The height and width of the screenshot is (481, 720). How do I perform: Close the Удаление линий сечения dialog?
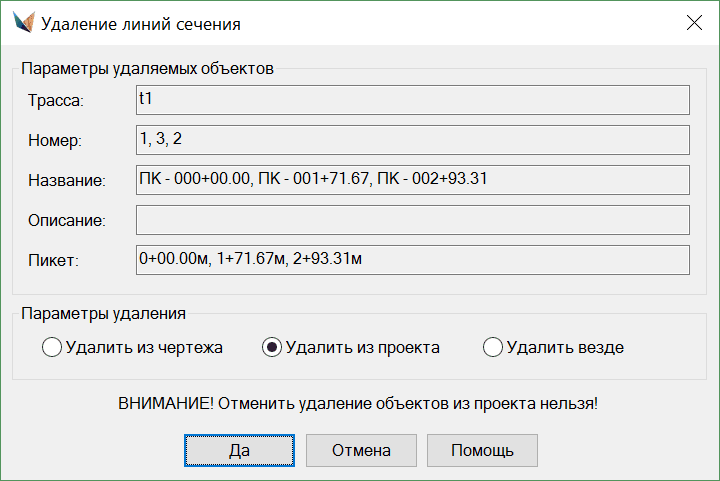click(x=694, y=22)
